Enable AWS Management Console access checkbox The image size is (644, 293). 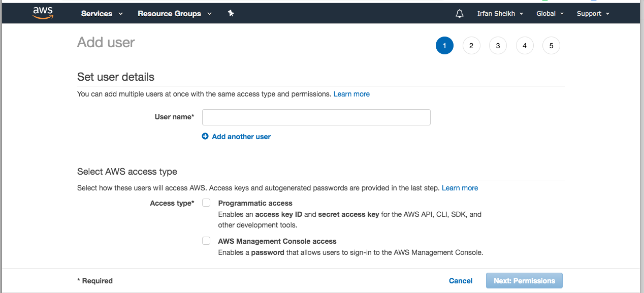[x=206, y=241]
